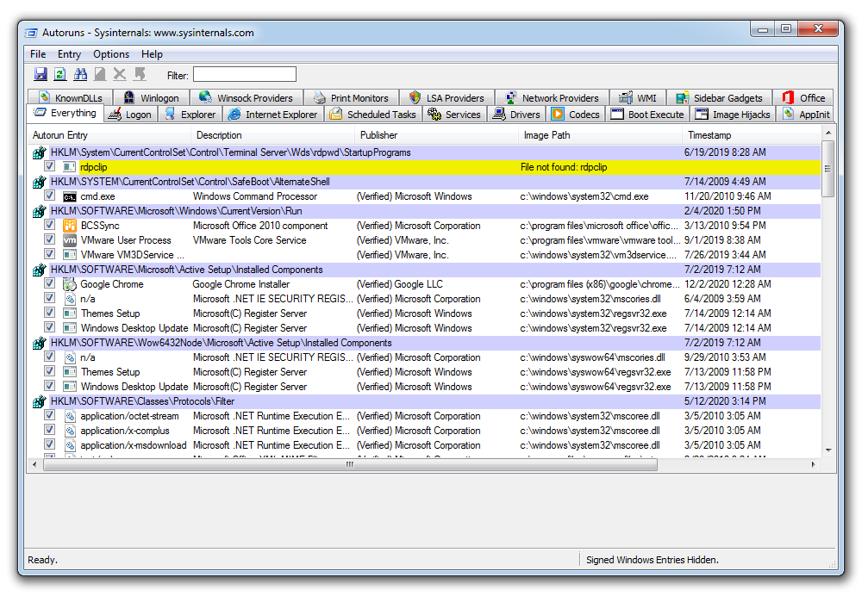The image size is (868, 596).
Task: Click the cmd.exe icon on the AlternateShell row
Action: coord(69,196)
